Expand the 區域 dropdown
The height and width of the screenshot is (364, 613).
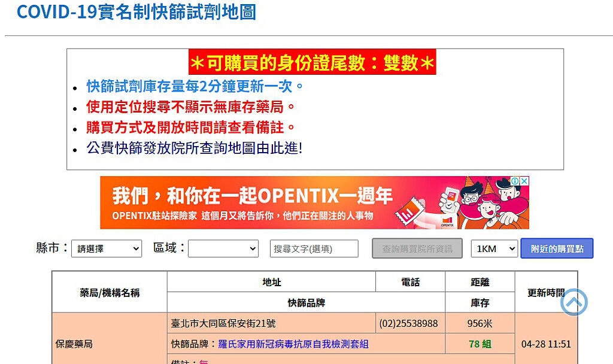click(x=223, y=248)
